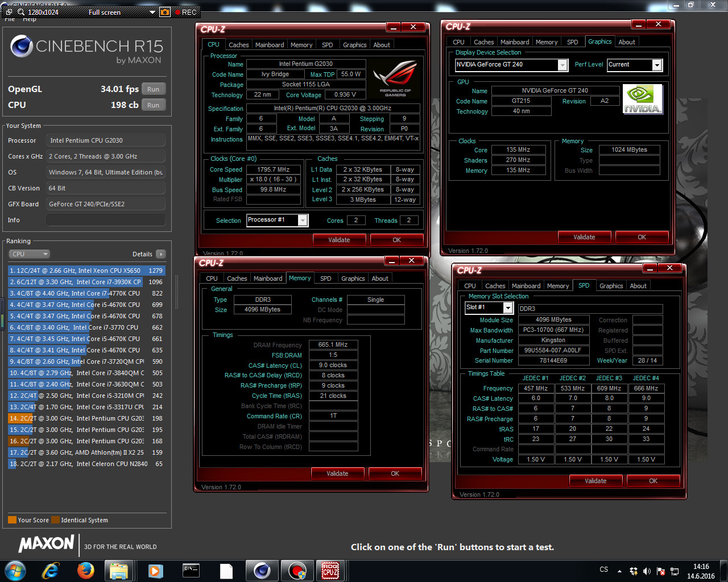Open Memory tab in the SPD CPU-Z window
Image resolution: width=728 pixels, height=582 pixels.
(x=558, y=286)
